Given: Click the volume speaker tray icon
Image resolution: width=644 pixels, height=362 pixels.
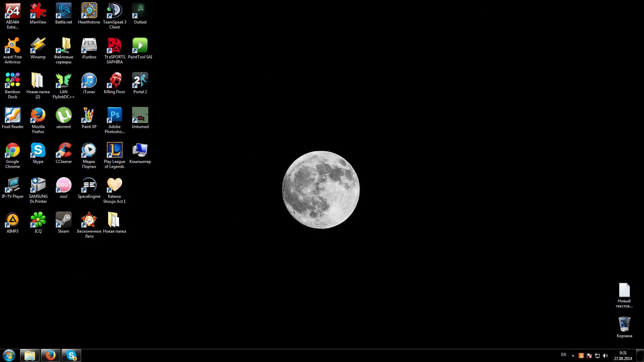Looking at the screenshot, I should tap(605, 356).
